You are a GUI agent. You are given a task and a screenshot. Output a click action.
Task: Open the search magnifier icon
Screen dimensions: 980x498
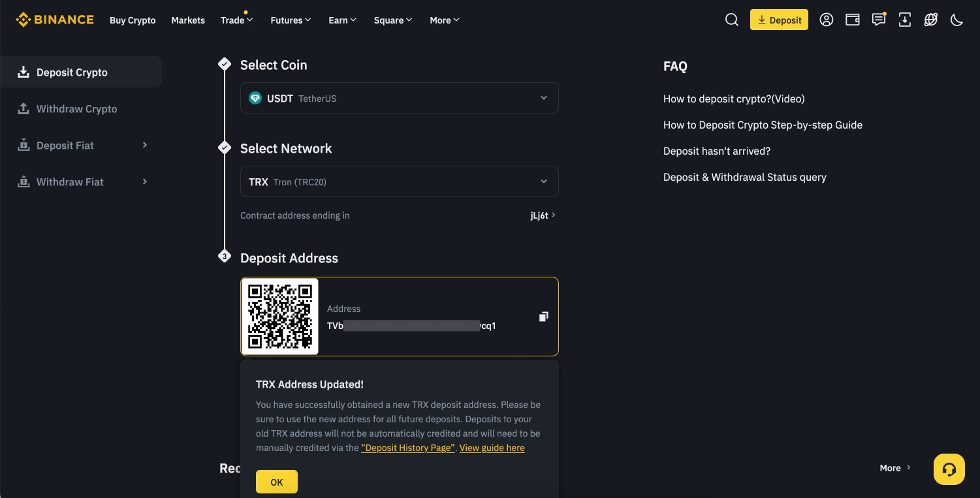(x=732, y=20)
